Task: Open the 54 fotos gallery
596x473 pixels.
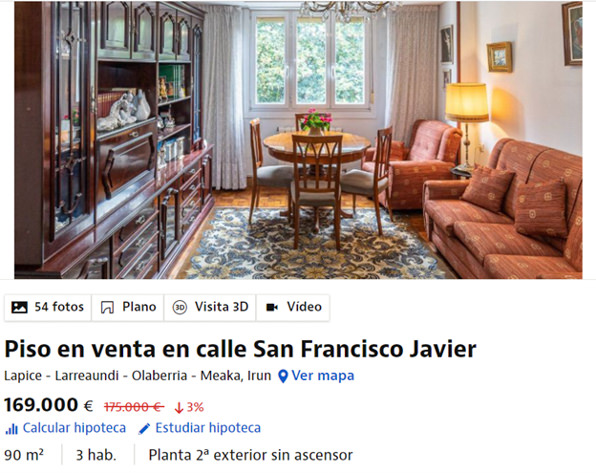Action: point(48,307)
